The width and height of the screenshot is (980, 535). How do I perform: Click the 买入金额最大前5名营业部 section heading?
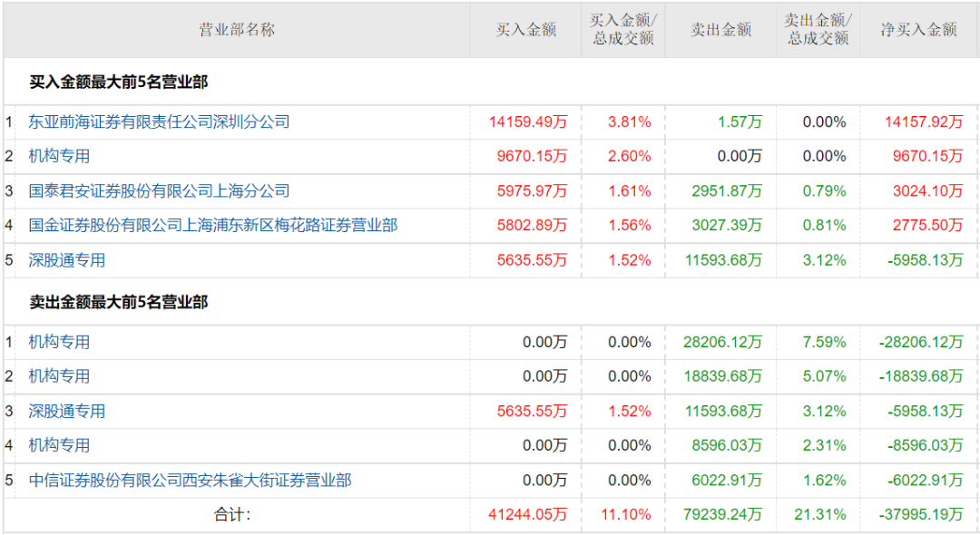(119, 83)
